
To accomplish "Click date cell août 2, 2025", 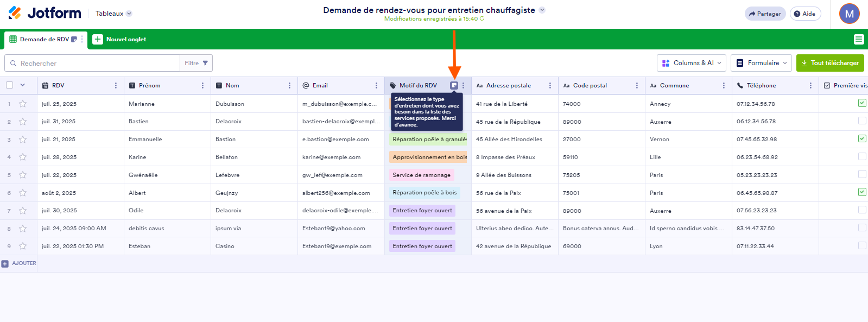I will (80, 193).
